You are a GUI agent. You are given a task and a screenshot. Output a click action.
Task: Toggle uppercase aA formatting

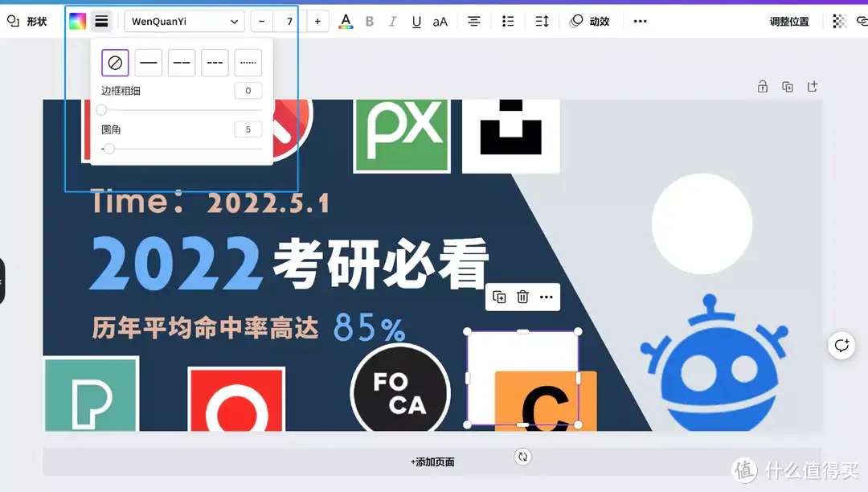click(x=440, y=22)
